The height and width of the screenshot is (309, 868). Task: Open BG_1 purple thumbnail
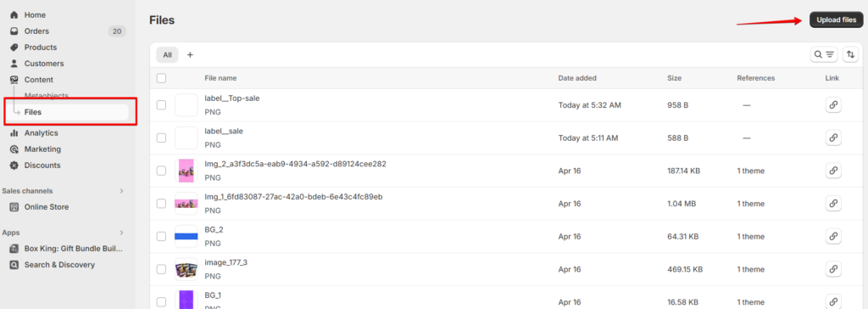point(186,301)
